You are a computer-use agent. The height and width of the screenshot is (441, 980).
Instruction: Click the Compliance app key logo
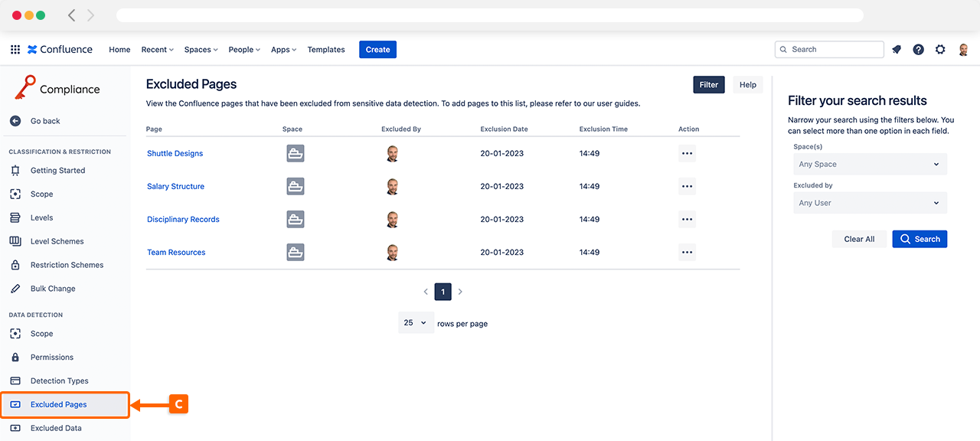point(25,88)
